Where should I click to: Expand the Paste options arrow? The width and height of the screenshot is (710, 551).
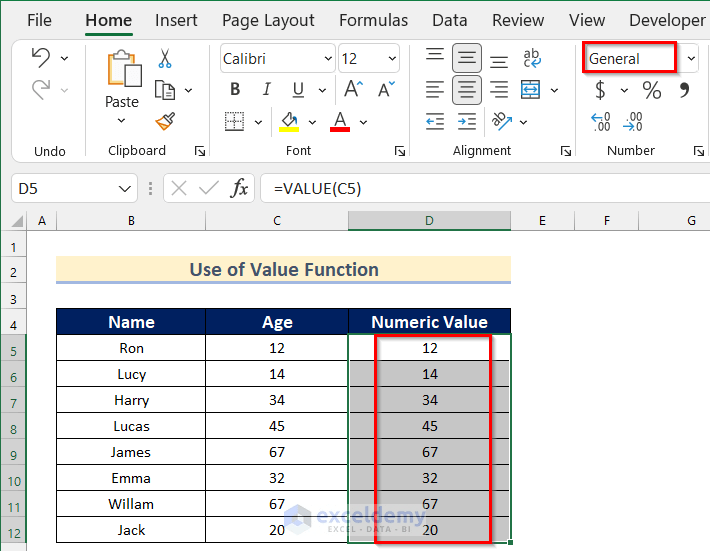click(121, 120)
